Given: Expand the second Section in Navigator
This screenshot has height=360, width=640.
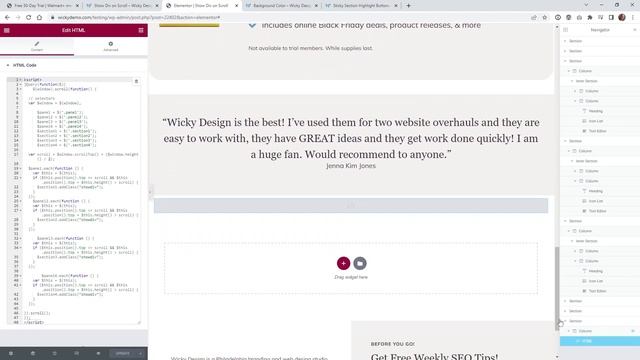Looking at the screenshot, I should (565, 51).
